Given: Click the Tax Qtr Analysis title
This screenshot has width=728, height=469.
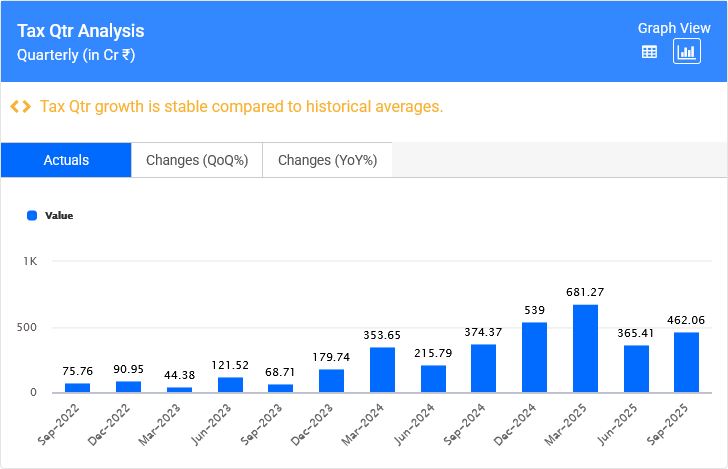Looking at the screenshot, I should [x=81, y=31].
